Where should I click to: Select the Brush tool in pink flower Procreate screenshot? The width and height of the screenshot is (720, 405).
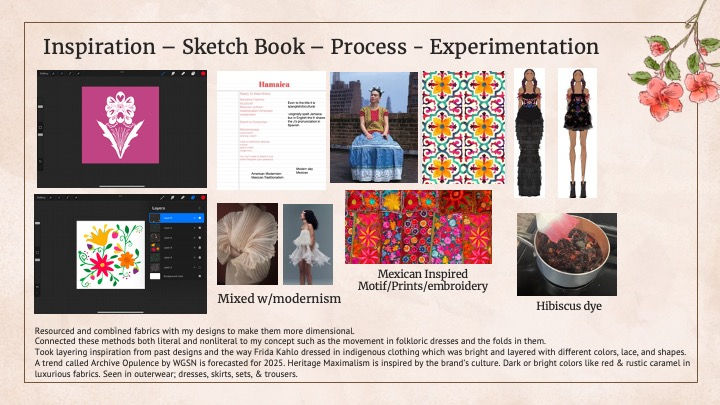click(x=163, y=73)
